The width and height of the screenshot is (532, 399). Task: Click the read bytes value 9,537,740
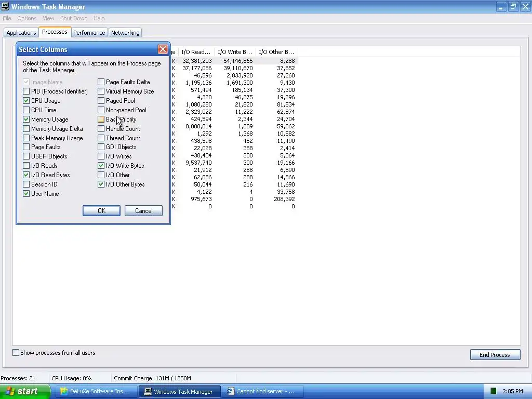[198, 163]
